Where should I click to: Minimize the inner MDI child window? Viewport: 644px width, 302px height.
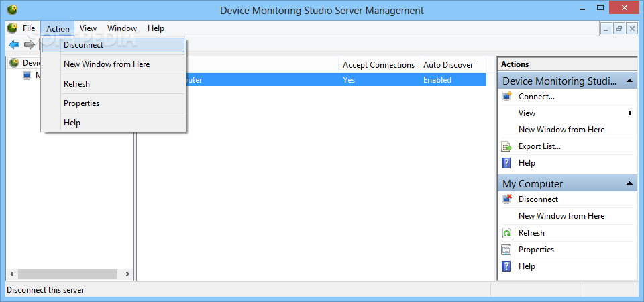click(x=606, y=28)
